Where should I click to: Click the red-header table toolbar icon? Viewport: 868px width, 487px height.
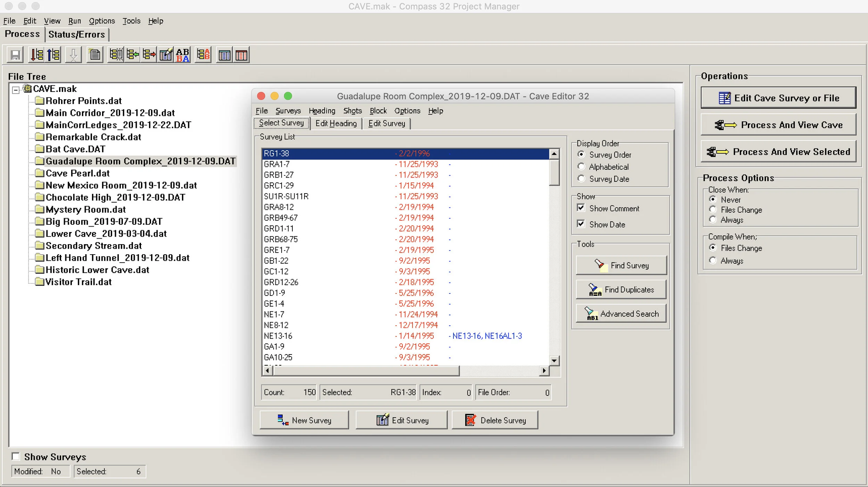click(x=241, y=55)
